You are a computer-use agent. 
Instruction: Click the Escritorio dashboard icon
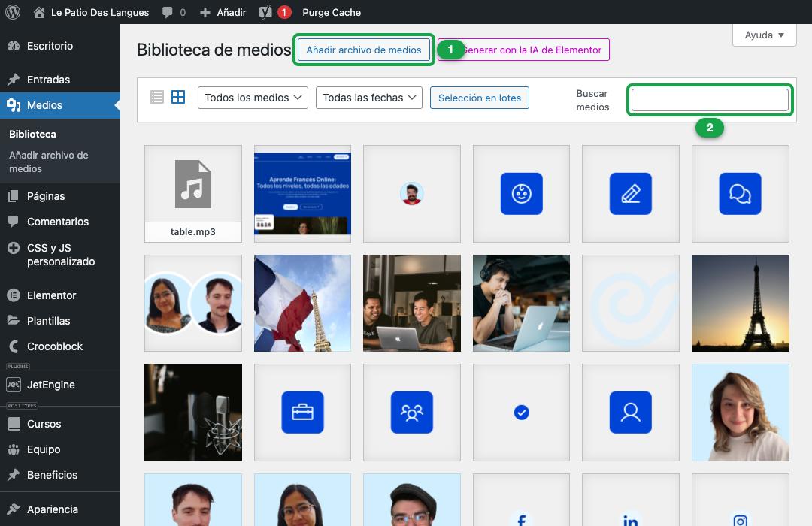[14, 46]
